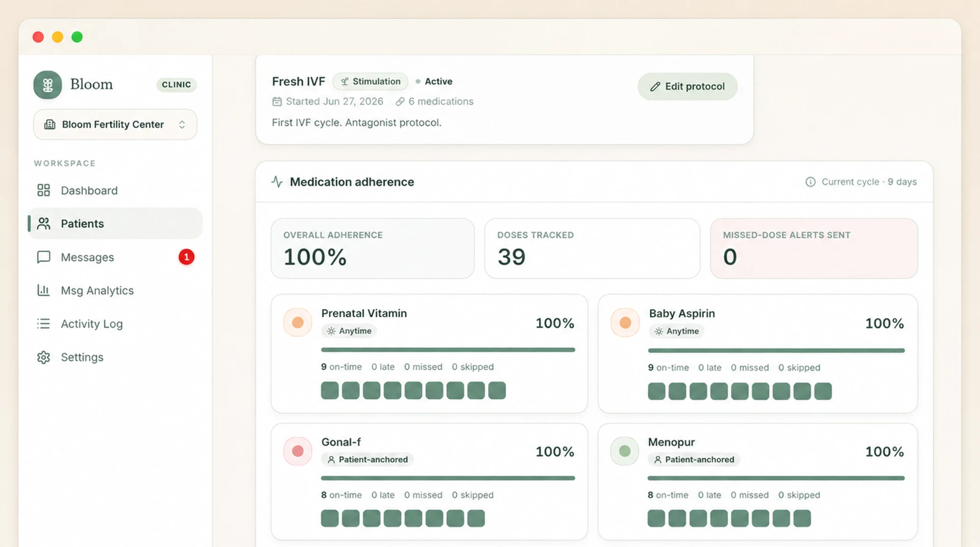
Task: Click the Prenatal Vitamin orange dot icon
Action: (298, 322)
